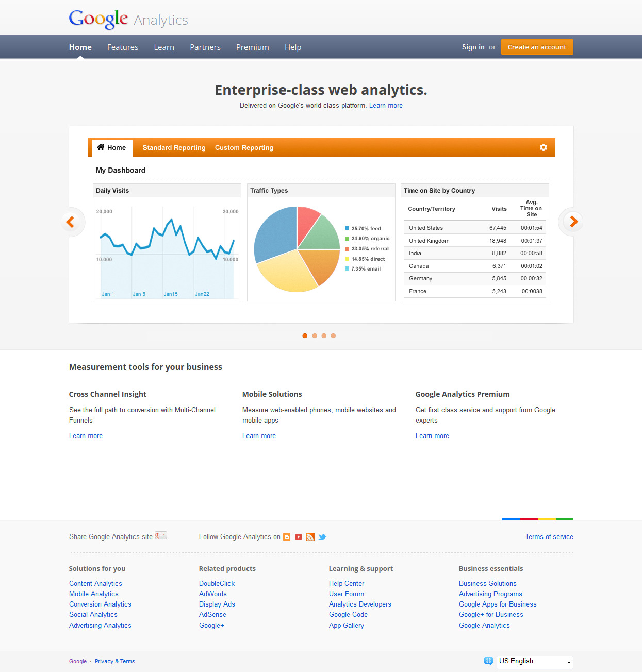Screen dimensions: 642x672
Task: Click Learn more under Mobile Solutions
Action: click(259, 436)
